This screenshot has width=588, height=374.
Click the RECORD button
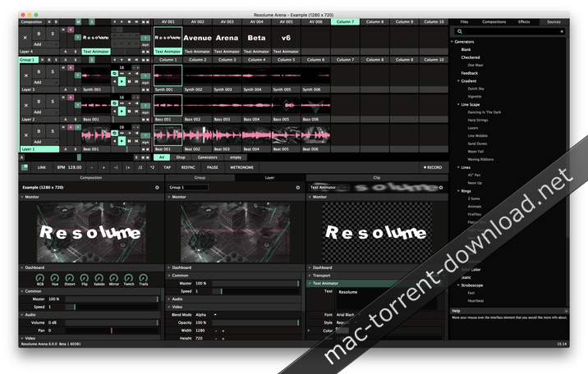(x=433, y=167)
